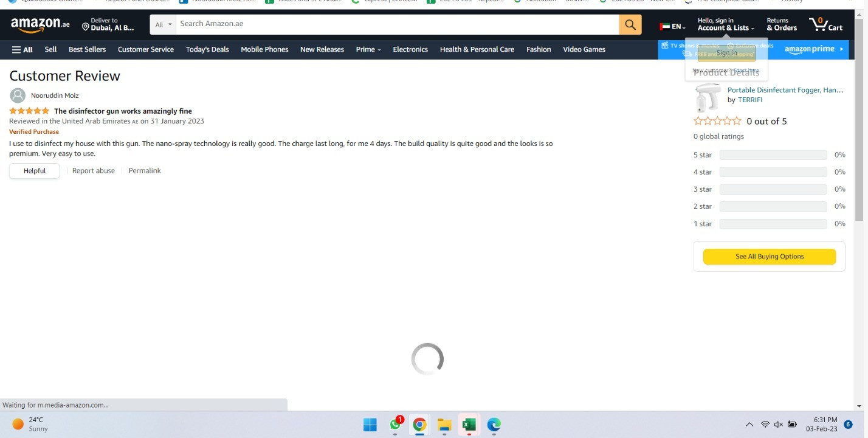
Task: Click the 2 star rating bar
Action: pyautogui.click(x=773, y=206)
